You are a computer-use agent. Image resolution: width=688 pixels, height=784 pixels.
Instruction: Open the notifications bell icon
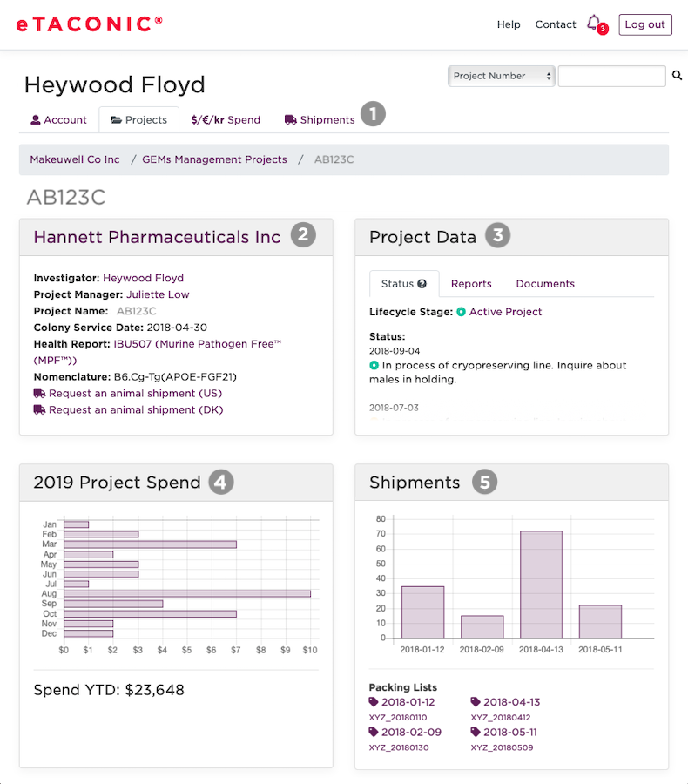(x=594, y=23)
